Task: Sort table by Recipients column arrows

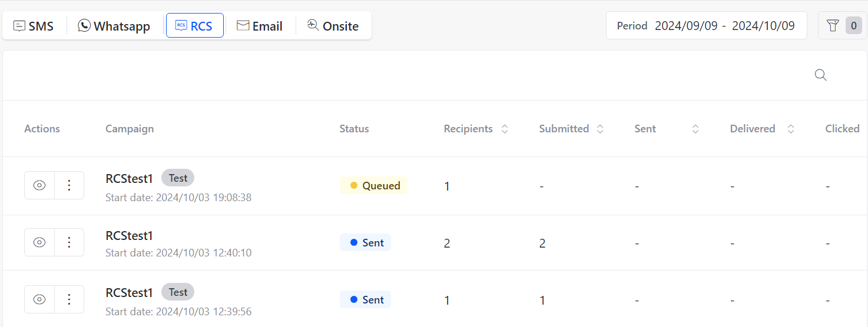Action: click(x=505, y=129)
